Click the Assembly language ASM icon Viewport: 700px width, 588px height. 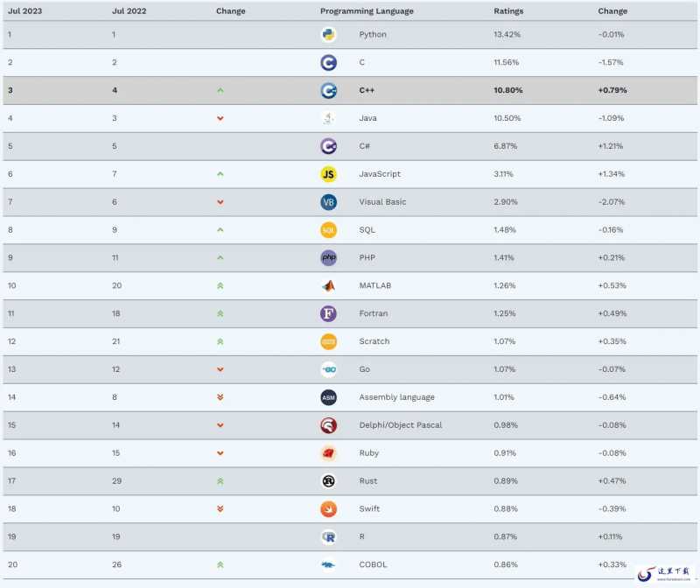pyautogui.click(x=329, y=397)
